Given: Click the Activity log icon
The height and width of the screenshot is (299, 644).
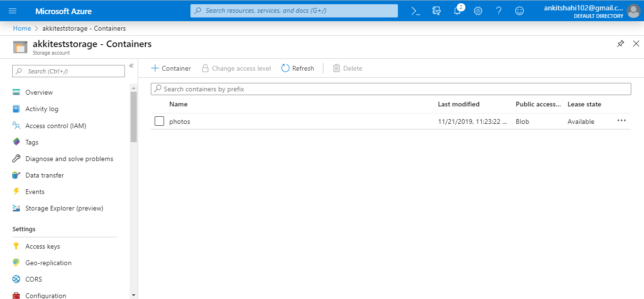Looking at the screenshot, I should (17, 109).
